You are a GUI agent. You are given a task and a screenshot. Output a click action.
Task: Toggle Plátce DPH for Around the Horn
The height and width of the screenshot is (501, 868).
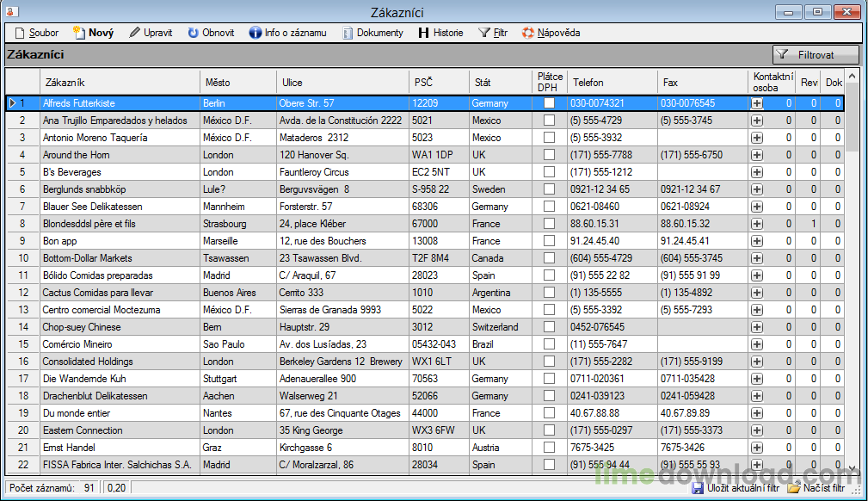pyautogui.click(x=549, y=155)
